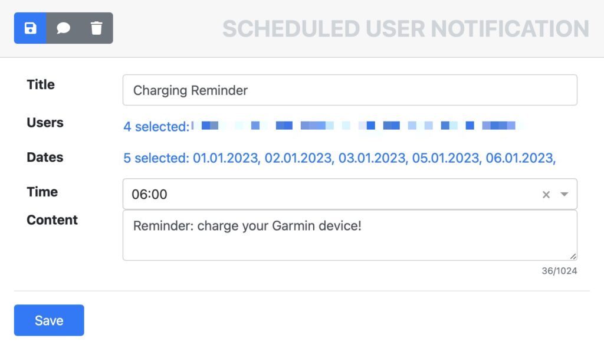This screenshot has width=604, height=364.
Task: Click the blurred selected user names
Action: (357, 126)
